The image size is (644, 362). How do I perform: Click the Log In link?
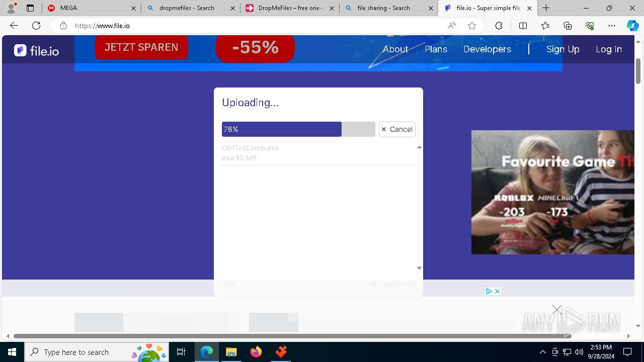point(609,49)
